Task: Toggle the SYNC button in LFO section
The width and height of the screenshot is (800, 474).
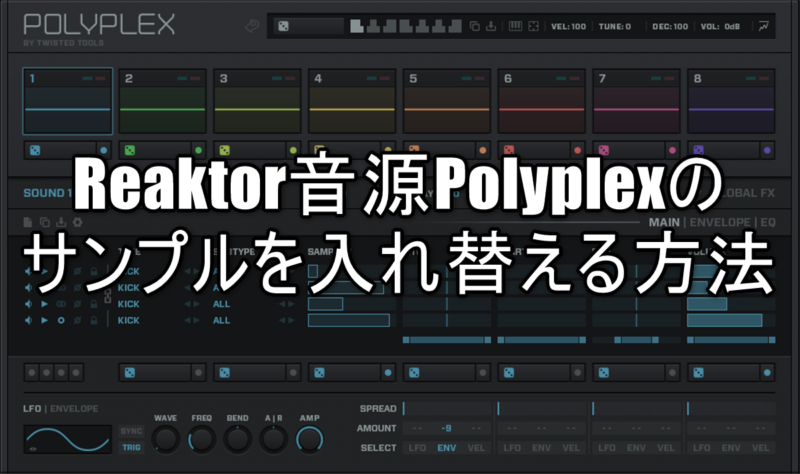Action: point(131,432)
